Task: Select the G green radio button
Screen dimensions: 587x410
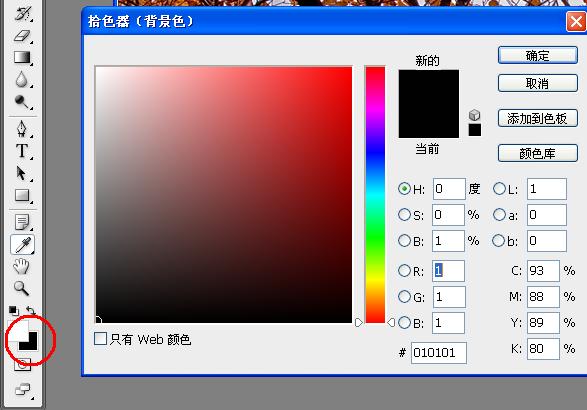Action: (404, 297)
